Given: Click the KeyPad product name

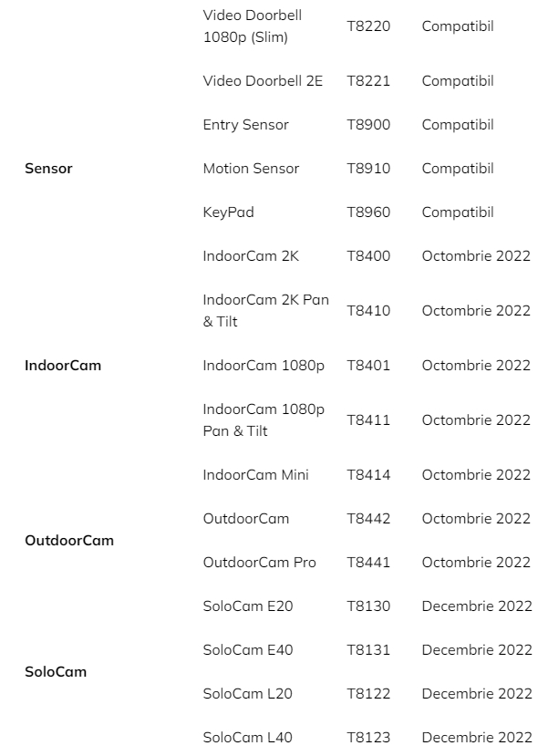Looking at the screenshot, I should click(229, 212).
